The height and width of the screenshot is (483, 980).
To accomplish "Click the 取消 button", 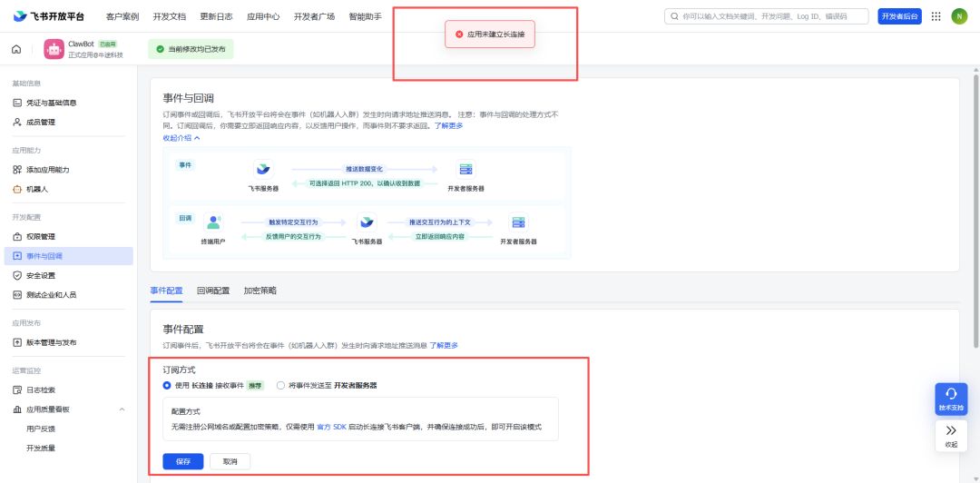I will point(230,462).
